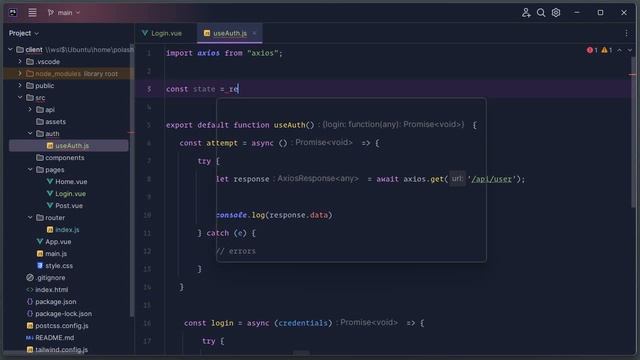Screen dimensions: 640x360
Task: Switch to the Login.vue tab
Action: (162, 33)
